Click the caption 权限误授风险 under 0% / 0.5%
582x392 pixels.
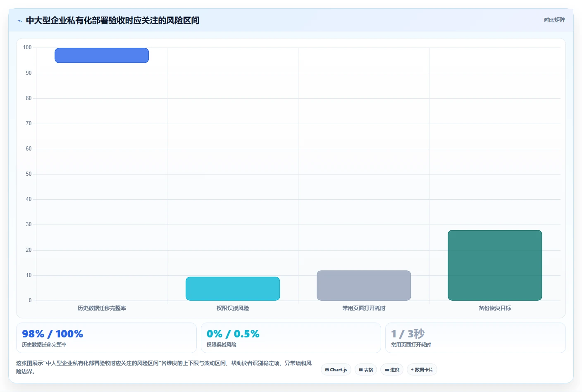click(x=222, y=345)
